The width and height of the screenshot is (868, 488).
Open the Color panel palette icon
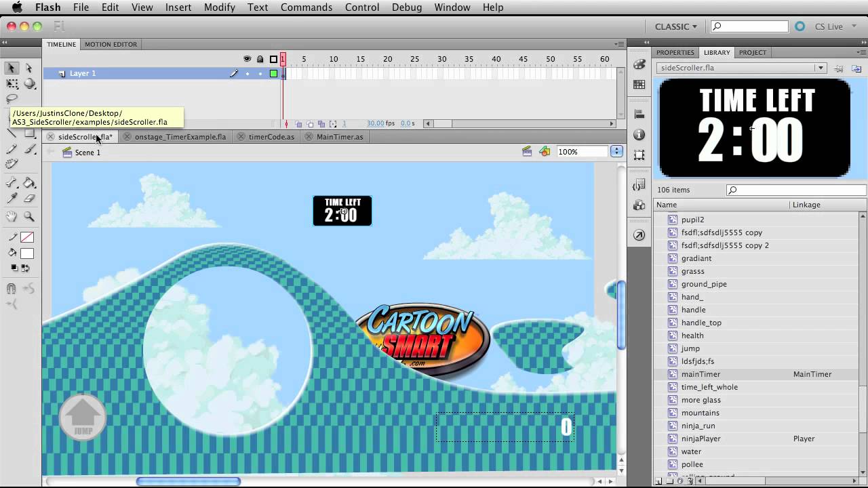click(x=639, y=64)
